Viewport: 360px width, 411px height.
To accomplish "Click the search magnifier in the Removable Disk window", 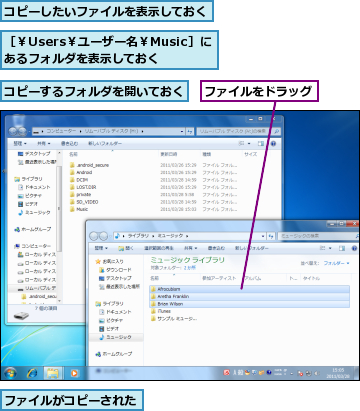I will pyautogui.click(x=276, y=132).
